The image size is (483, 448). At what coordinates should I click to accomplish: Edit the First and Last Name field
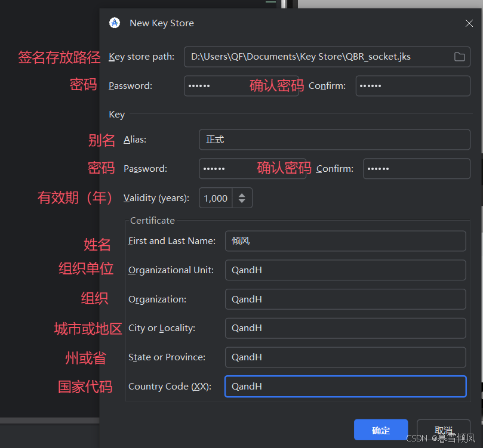point(345,241)
